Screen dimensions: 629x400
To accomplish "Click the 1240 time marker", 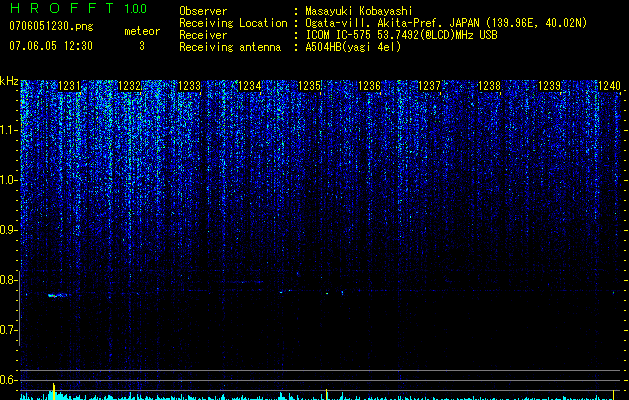I will 609,86.
